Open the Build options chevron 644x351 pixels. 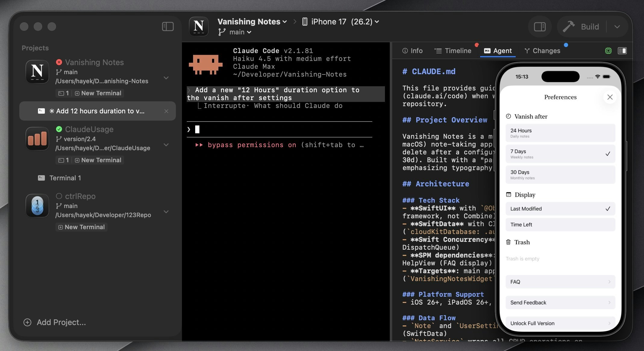pos(617,27)
